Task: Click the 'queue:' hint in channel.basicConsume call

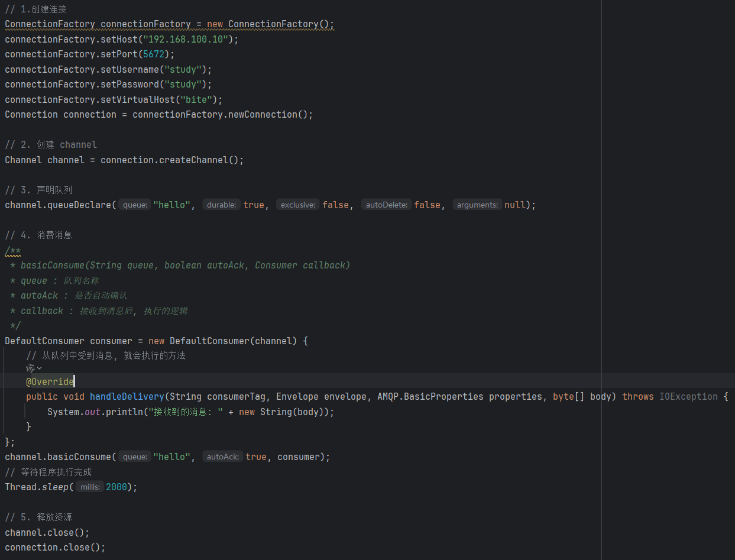Action: [x=134, y=457]
